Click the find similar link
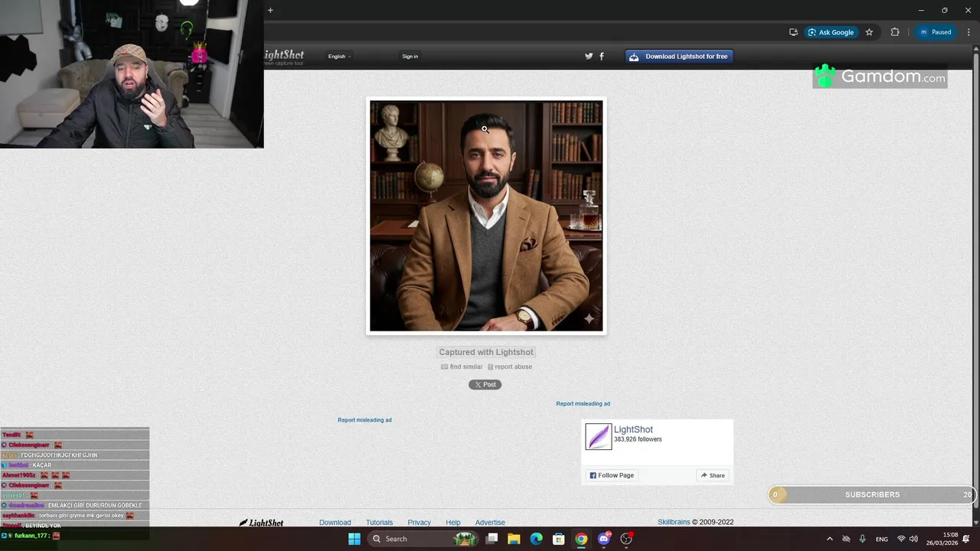This screenshot has width=980, height=551. tap(462, 367)
